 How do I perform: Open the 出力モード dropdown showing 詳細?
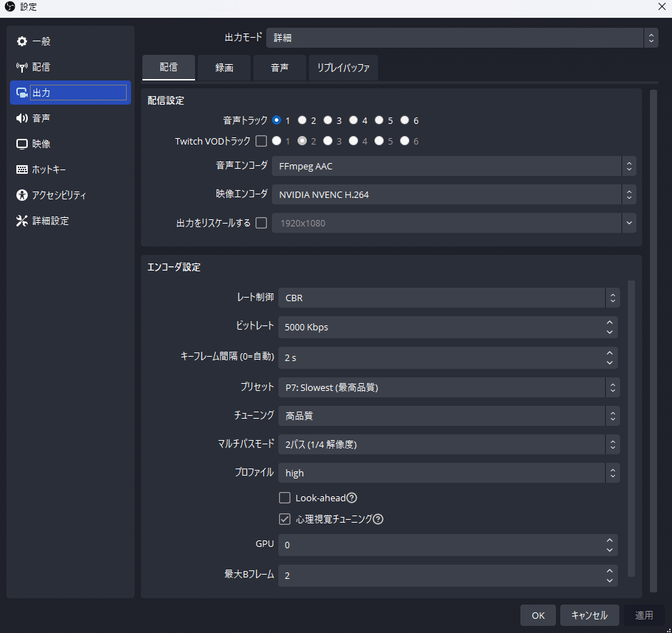462,38
